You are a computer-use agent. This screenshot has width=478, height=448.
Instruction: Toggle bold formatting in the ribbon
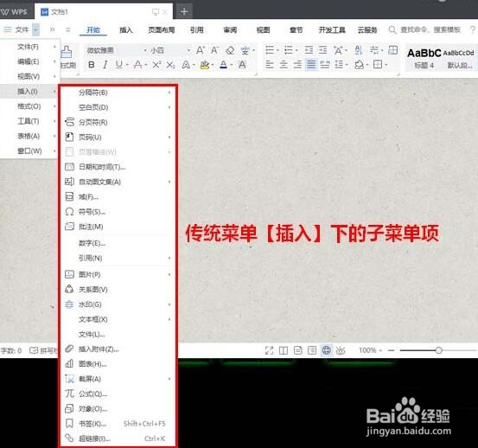pyautogui.click(x=91, y=65)
